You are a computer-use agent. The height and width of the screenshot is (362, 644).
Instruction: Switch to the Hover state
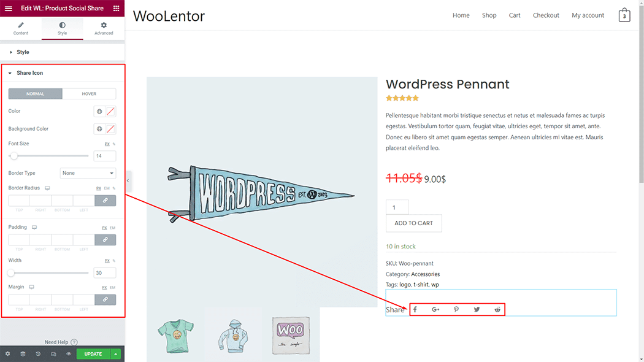[89, 94]
